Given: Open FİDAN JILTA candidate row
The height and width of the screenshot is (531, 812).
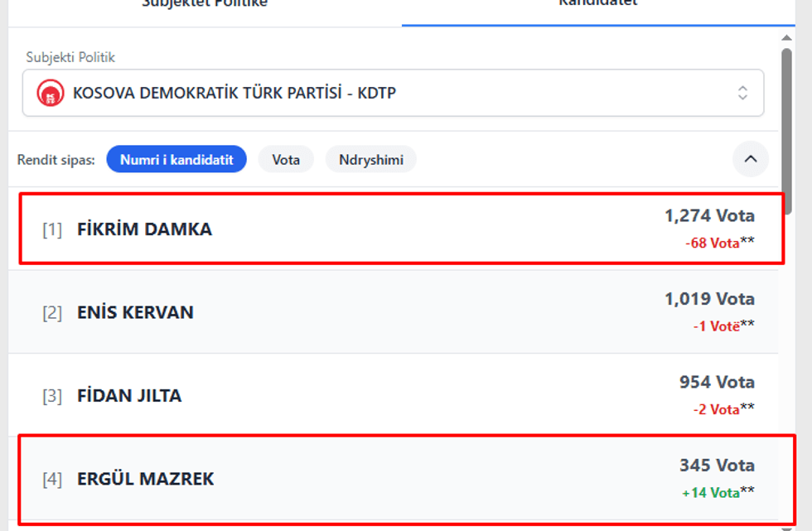Looking at the screenshot, I should click(129, 396).
